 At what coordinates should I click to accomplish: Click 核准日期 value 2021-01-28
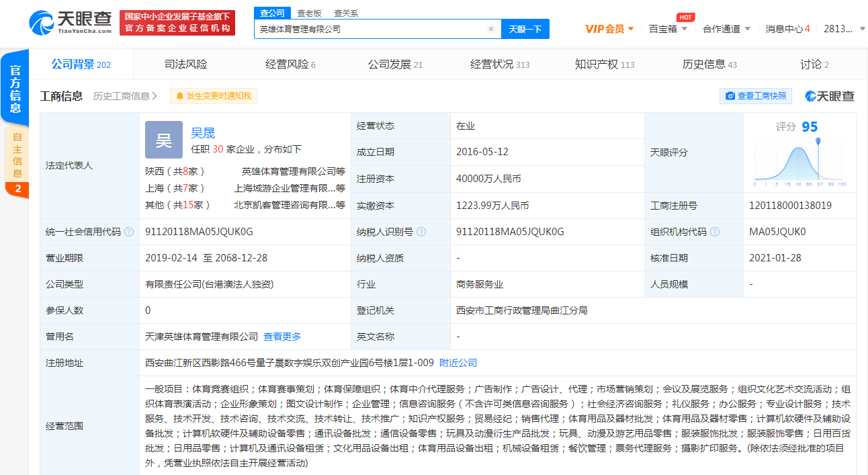coord(775,258)
